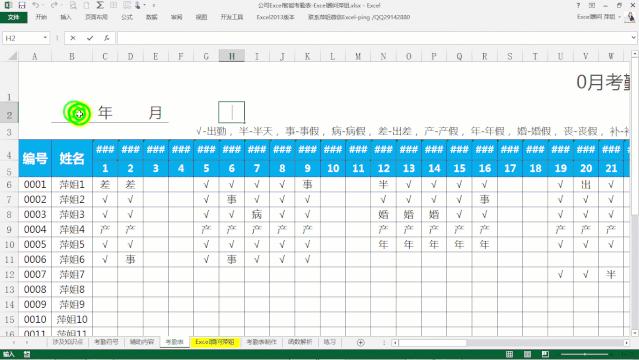Cancel entry with the X formula bar icon

pyautogui.click(x=73, y=38)
